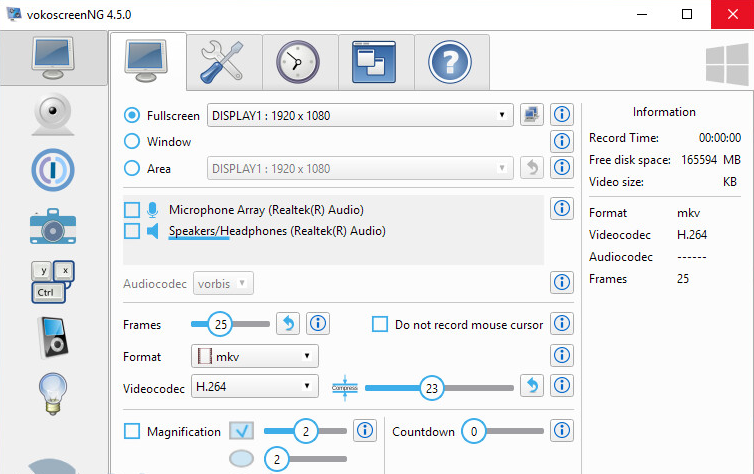Click the info button in Format row

562,355
